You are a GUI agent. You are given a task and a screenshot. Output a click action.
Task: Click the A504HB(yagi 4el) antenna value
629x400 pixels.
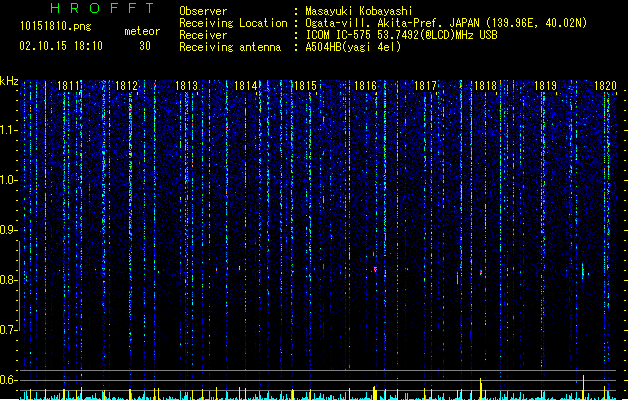(353, 47)
